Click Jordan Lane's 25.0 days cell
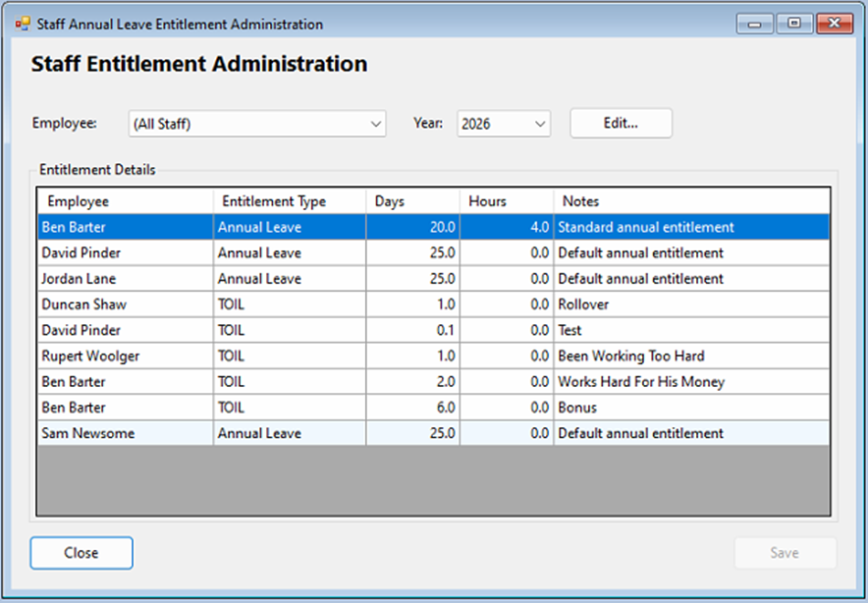 click(413, 279)
